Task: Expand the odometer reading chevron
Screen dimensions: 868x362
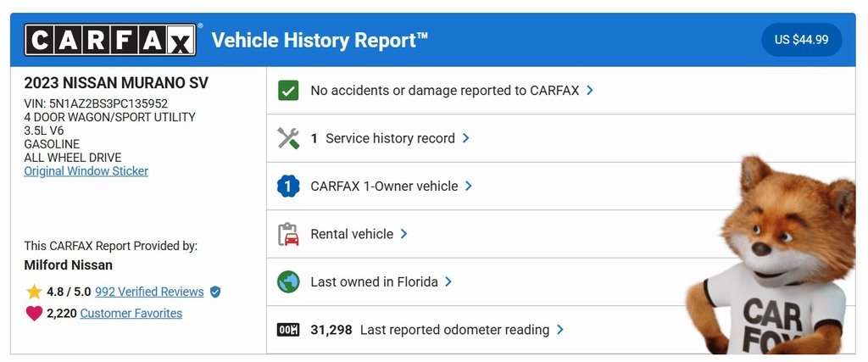Action: pos(560,330)
